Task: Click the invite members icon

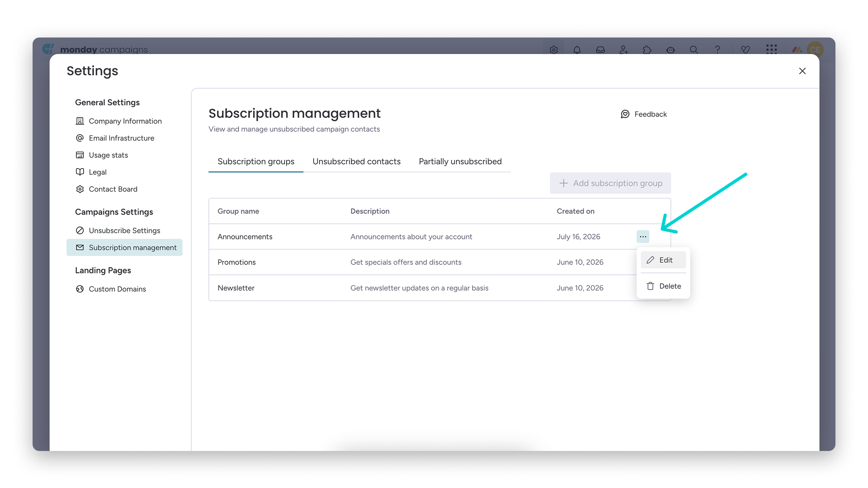Action: point(624,50)
